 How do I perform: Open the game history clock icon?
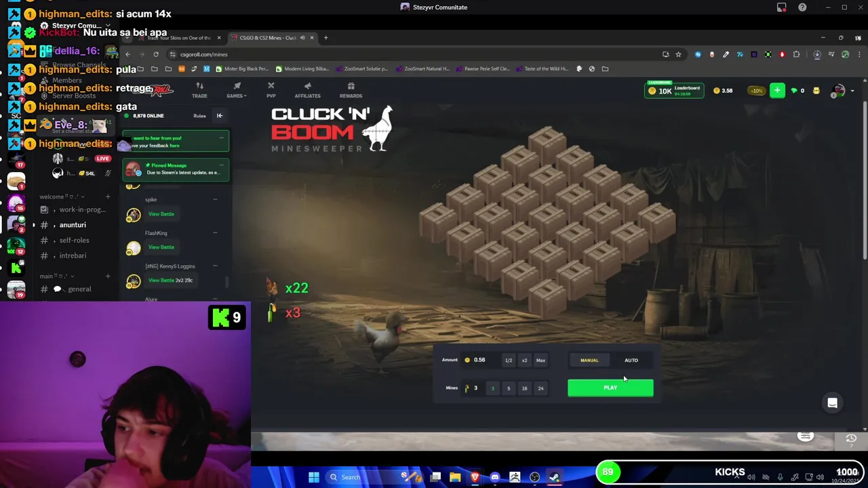pyautogui.click(x=851, y=439)
